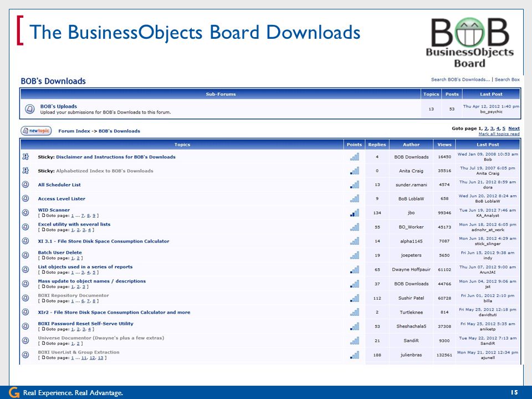
Task: Click topic icon beside All Scheduler List
Action: coord(25,185)
